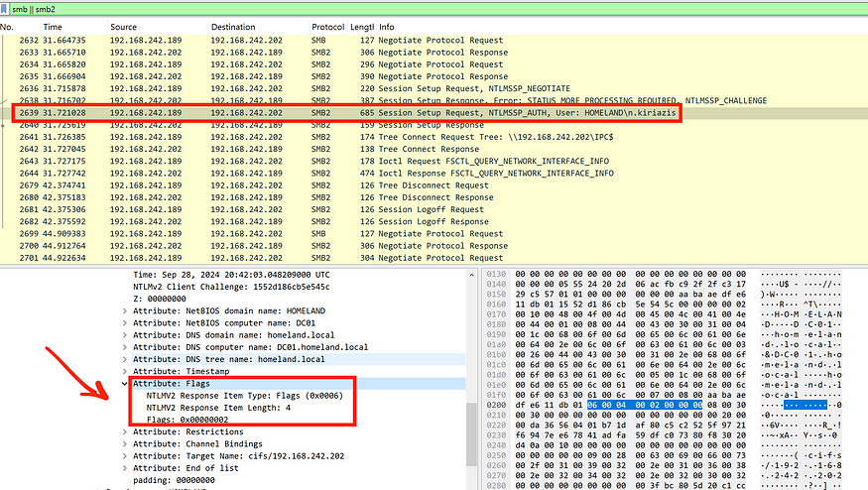Select packet 2679 Tree Disconnect Request
Image resolution: width=868 pixels, height=490 pixels.
[434, 185]
